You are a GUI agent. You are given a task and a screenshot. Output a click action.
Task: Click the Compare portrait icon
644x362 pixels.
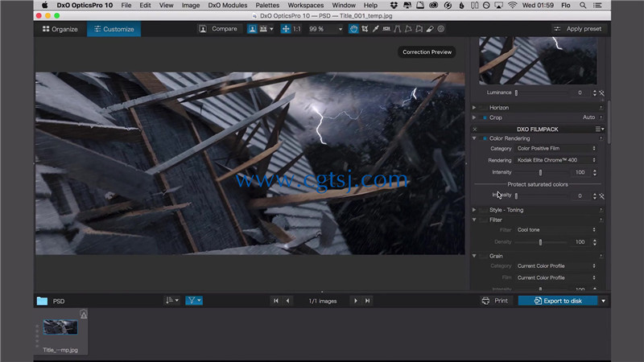pyautogui.click(x=203, y=29)
